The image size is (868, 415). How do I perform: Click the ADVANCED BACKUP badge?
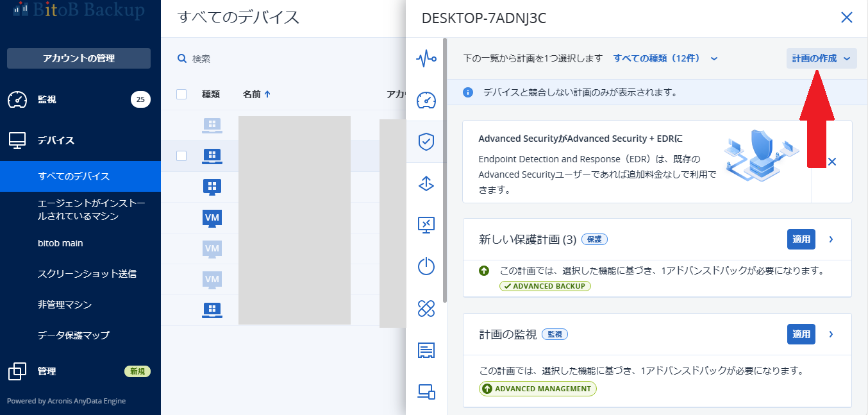(x=545, y=286)
